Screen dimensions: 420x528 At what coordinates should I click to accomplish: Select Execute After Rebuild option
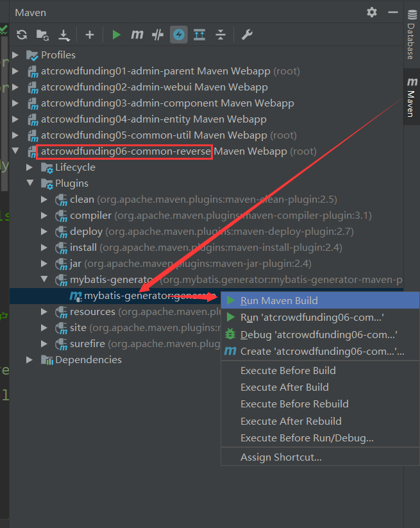click(320, 421)
